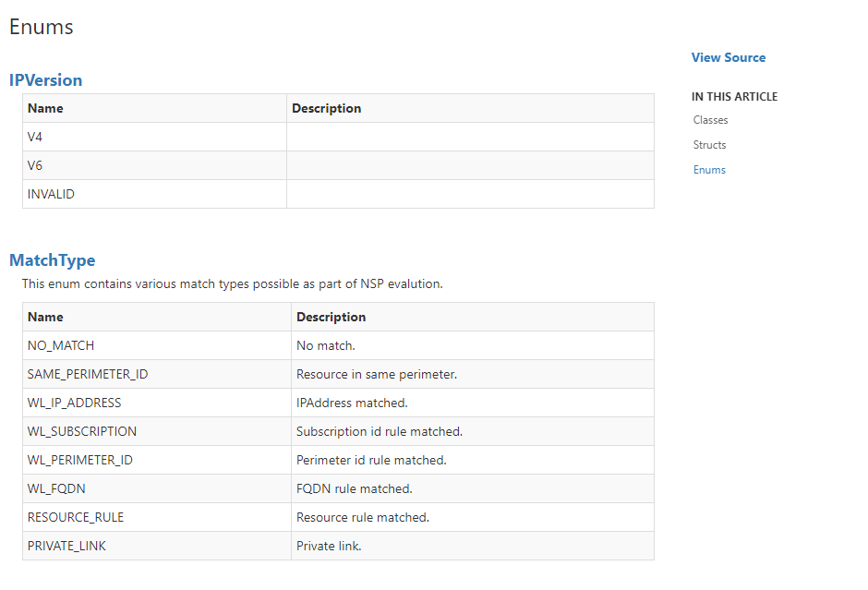Viewport: 868px width, 590px height.
Task: Click the PRIVATE_LINK entry
Action: click(x=66, y=547)
